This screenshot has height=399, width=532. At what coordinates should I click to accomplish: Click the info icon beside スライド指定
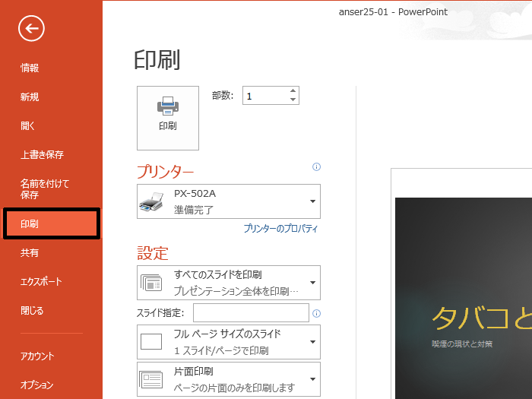tap(316, 313)
